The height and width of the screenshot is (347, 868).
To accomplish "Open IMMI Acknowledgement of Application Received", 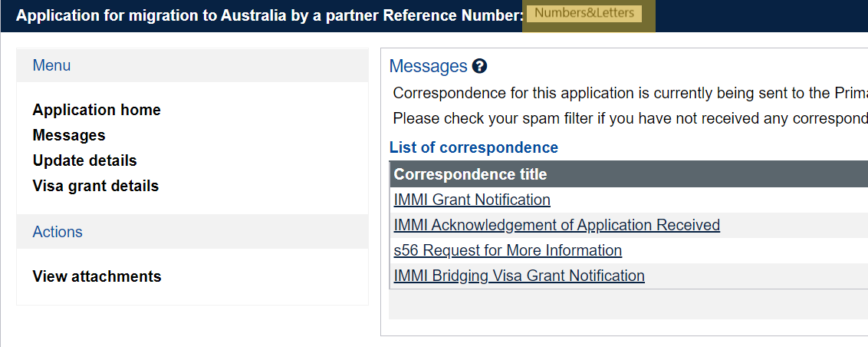I will pyautogui.click(x=557, y=225).
